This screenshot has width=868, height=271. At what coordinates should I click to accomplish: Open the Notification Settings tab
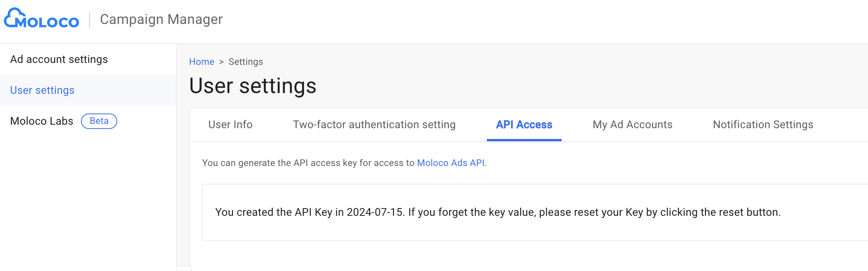763,125
